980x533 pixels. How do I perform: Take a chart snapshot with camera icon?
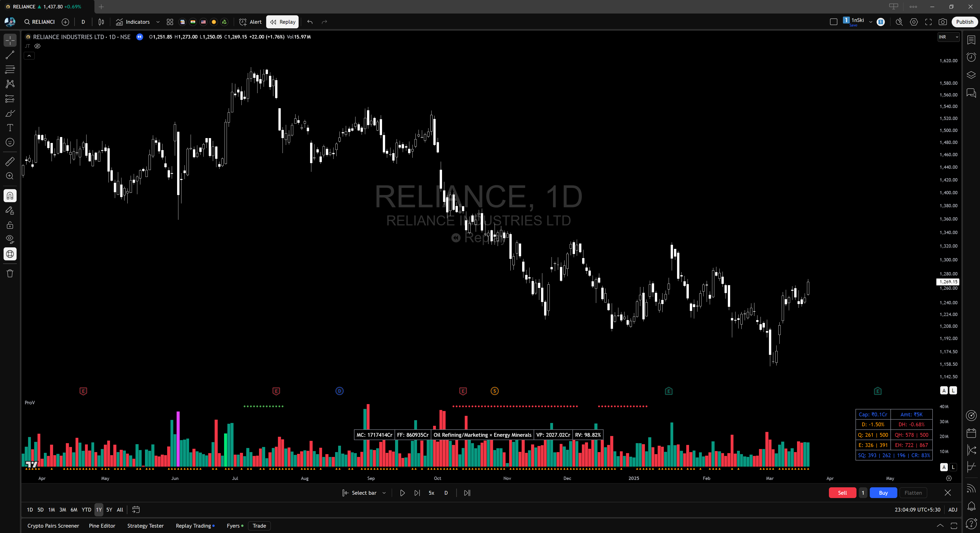click(x=942, y=22)
